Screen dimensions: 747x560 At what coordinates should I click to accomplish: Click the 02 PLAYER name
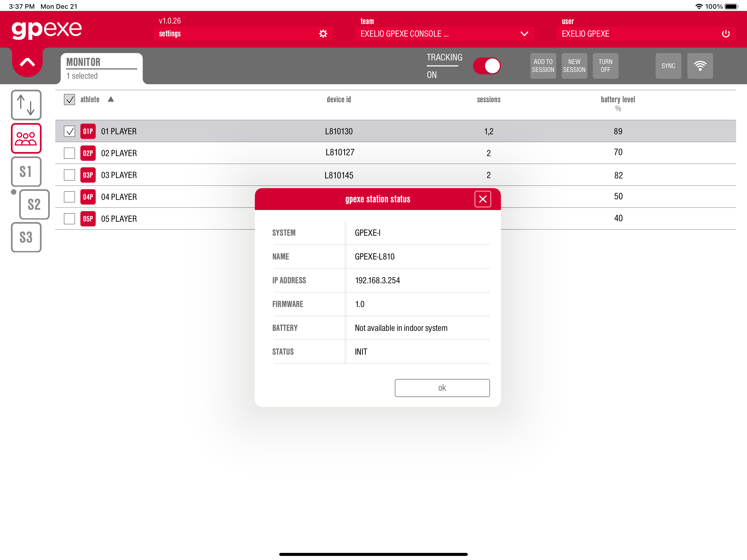click(x=119, y=153)
